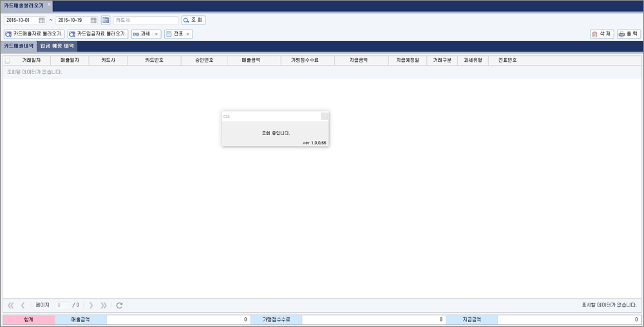Sort by 지급예정일 column header
Screen dimensions: 644x327
(408, 61)
